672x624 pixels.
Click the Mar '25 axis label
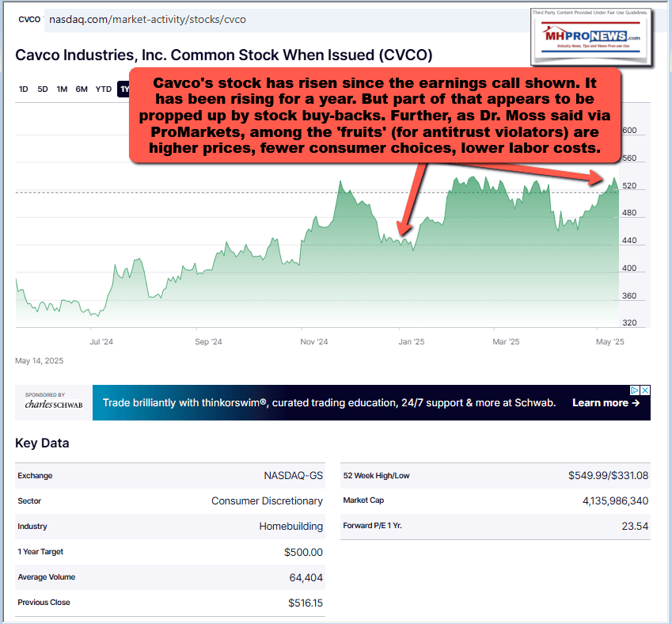(506, 342)
